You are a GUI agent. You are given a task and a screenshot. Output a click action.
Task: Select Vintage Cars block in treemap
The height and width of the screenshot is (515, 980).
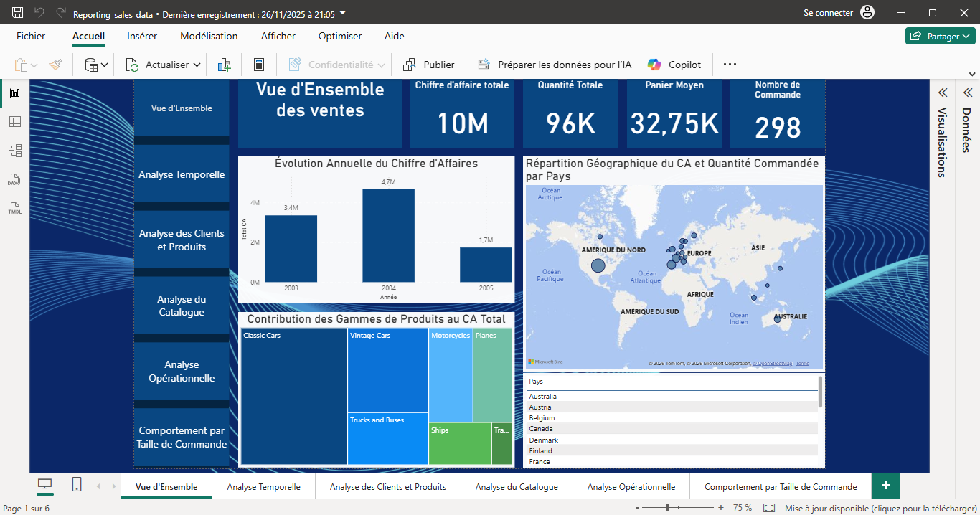click(388, 370)
